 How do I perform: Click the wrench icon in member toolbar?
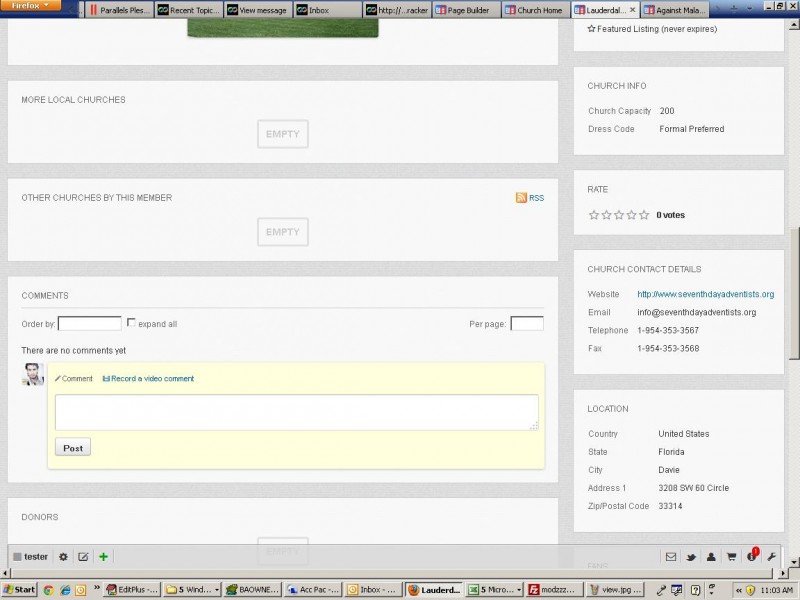pyautogui.click(x=771, y=557)
